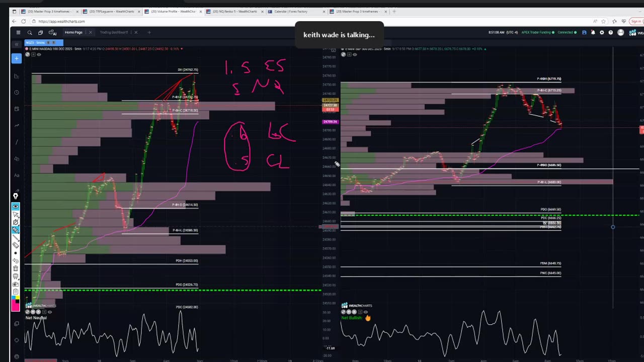Click the browser Sign in button
Viewport: 644px width, 362px height.
tap(636, 21)
